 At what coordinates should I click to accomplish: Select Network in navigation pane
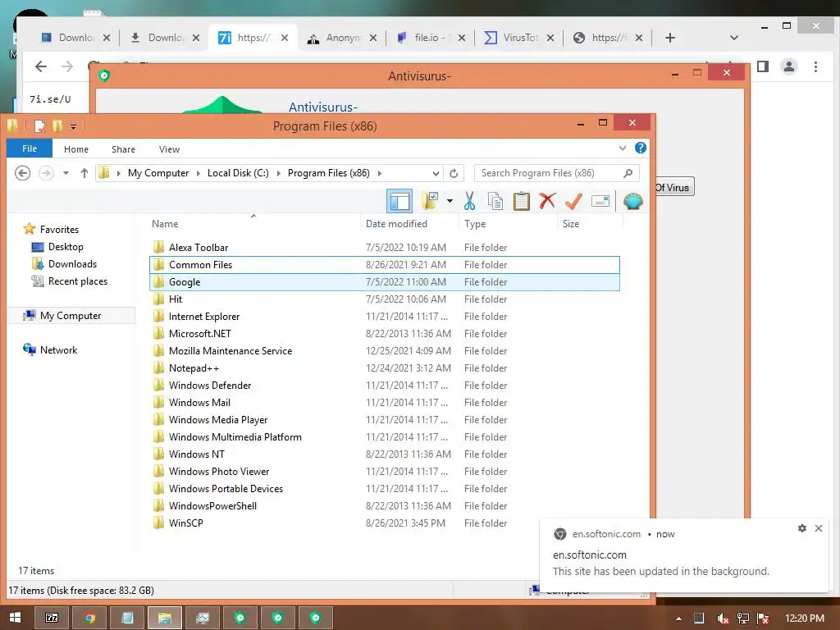point(58,349)
